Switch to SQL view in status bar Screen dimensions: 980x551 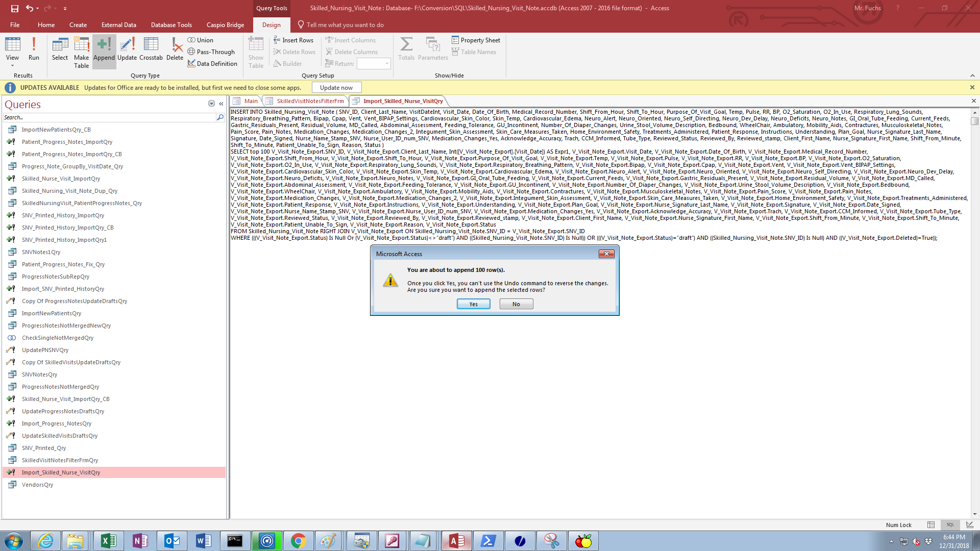click(x=950, y=524)
